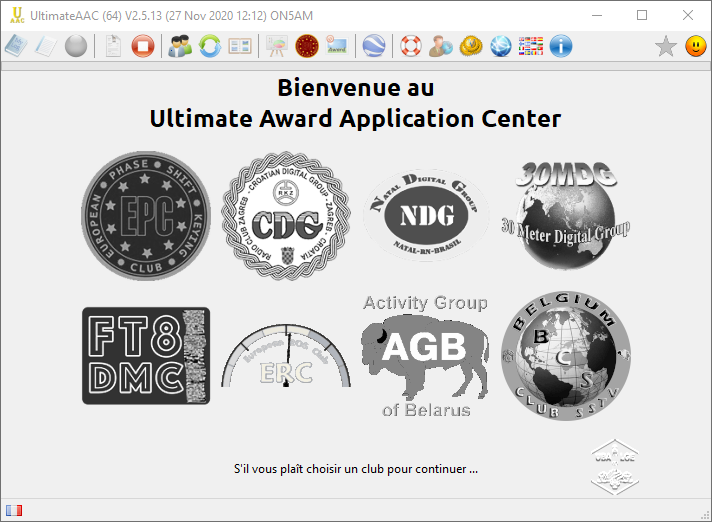
Task: Select the Belgium Club SSTV globe logo
Action: (x=566, y=355)
